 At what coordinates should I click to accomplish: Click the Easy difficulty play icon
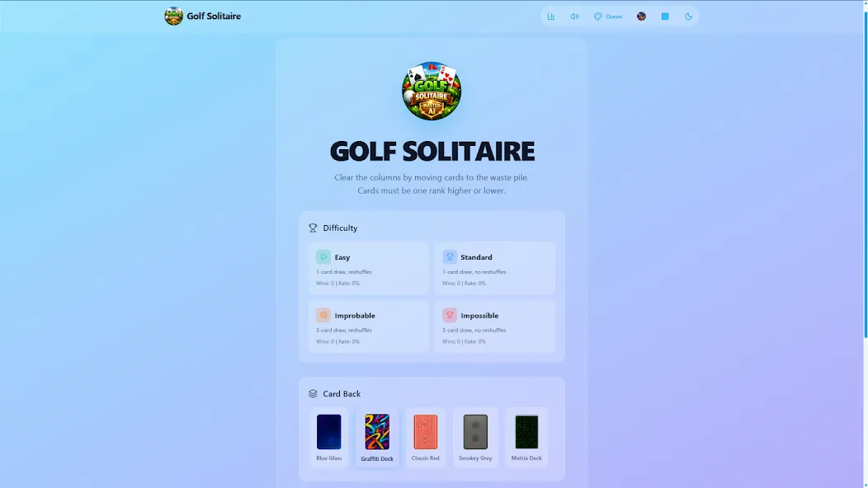(x=323, y=256)
